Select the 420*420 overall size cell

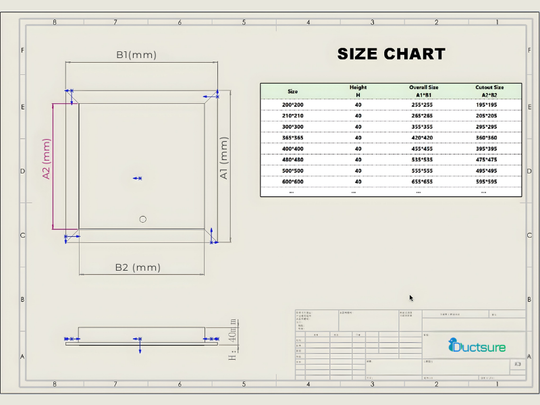tap(422, 138)
